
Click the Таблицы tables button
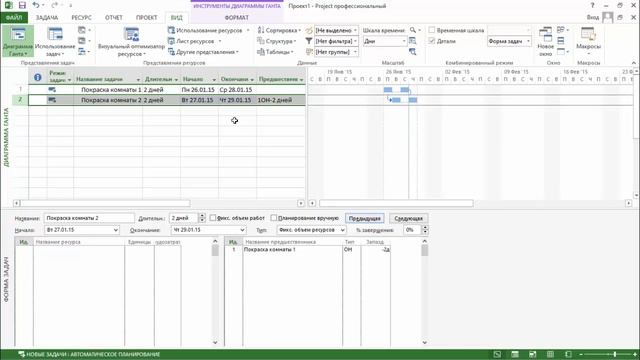click(276, 52)
